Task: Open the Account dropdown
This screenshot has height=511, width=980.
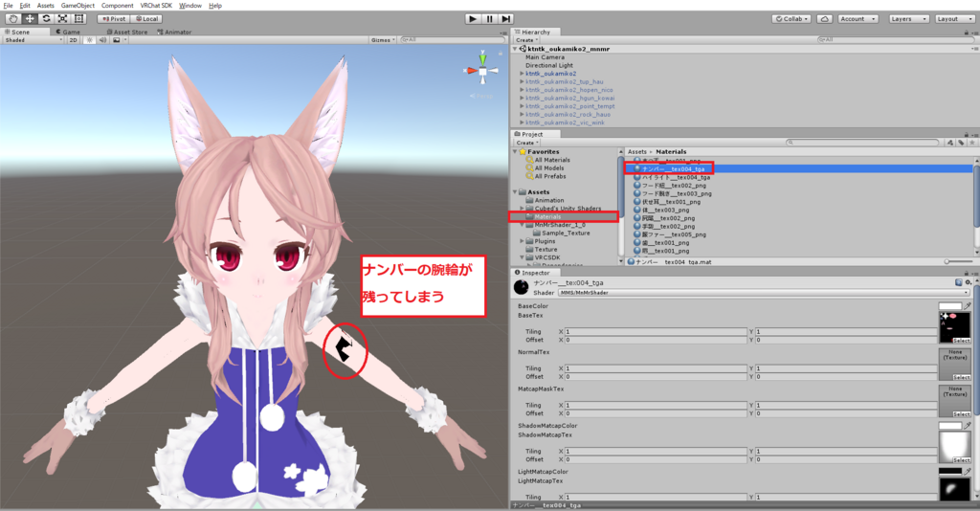Action: (858, 19)
